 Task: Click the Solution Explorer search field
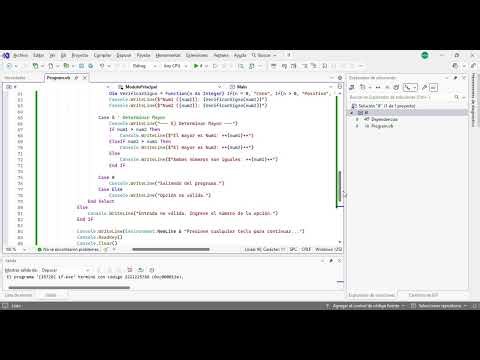coord(401,97)
